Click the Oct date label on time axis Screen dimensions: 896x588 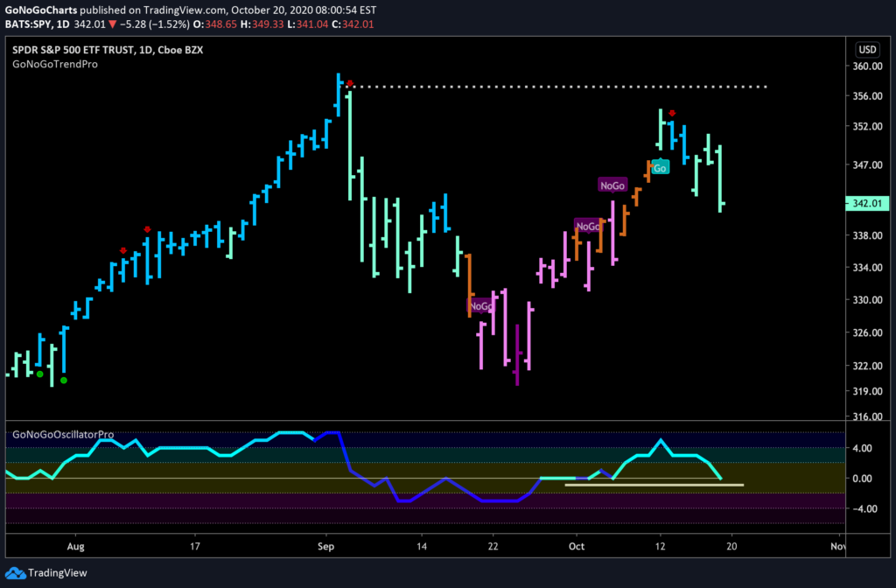tap(577, 546)
